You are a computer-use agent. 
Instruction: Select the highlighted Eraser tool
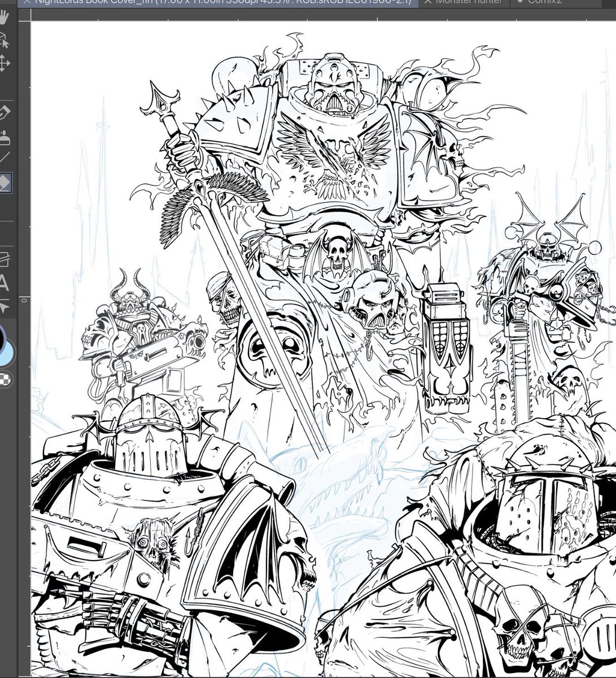point(6,183)
